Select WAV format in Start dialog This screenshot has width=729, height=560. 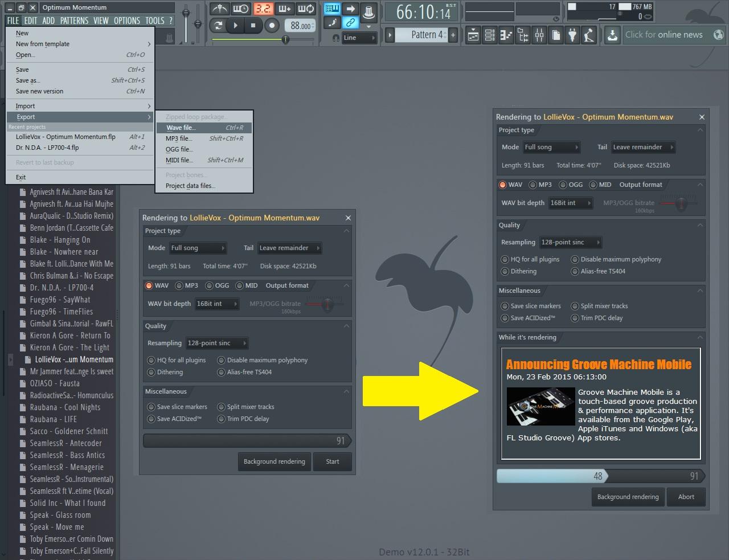149,285
